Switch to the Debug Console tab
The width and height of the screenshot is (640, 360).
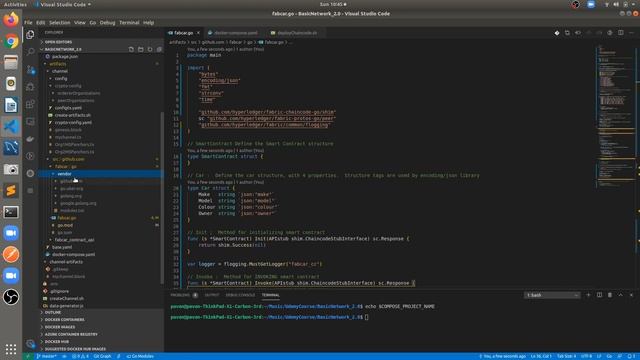pos(240,295)
